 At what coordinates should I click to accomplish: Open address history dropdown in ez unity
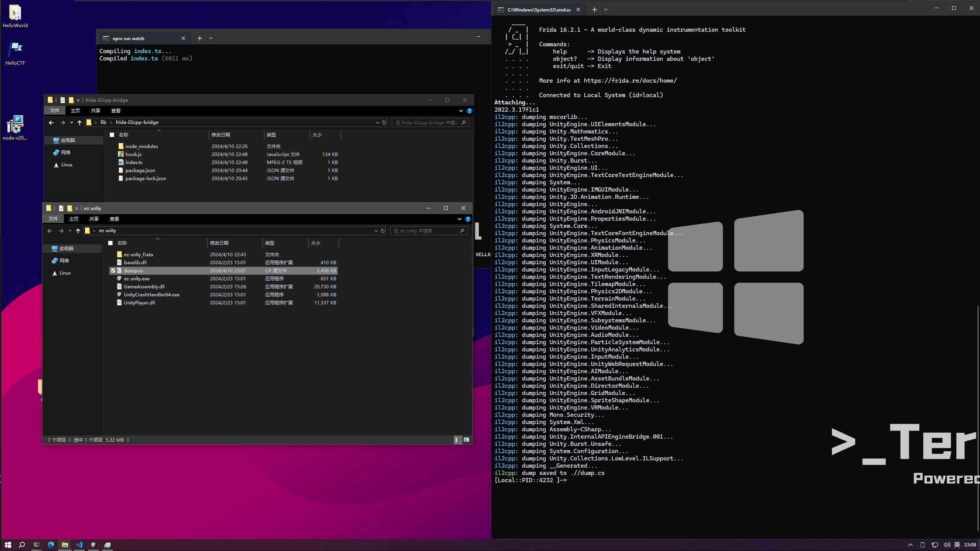tap(376, 231)
